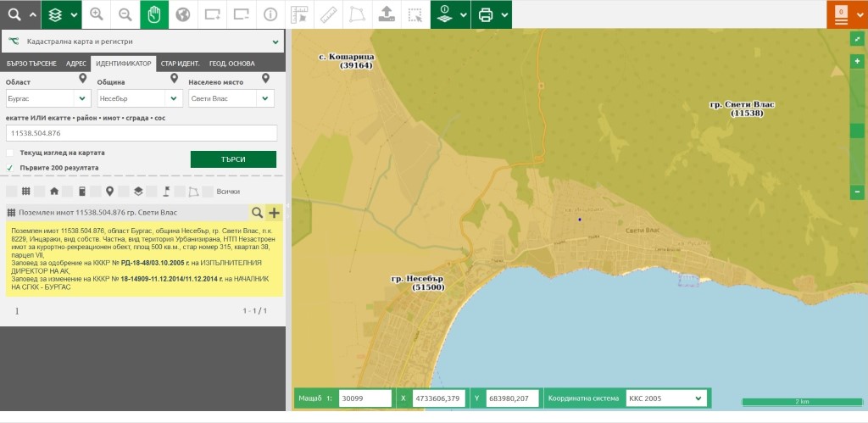Click the identifier field containing 11538.504.876
Image resolution: width=868 pixels, height=423 pixels.
(x=142, y=133)
